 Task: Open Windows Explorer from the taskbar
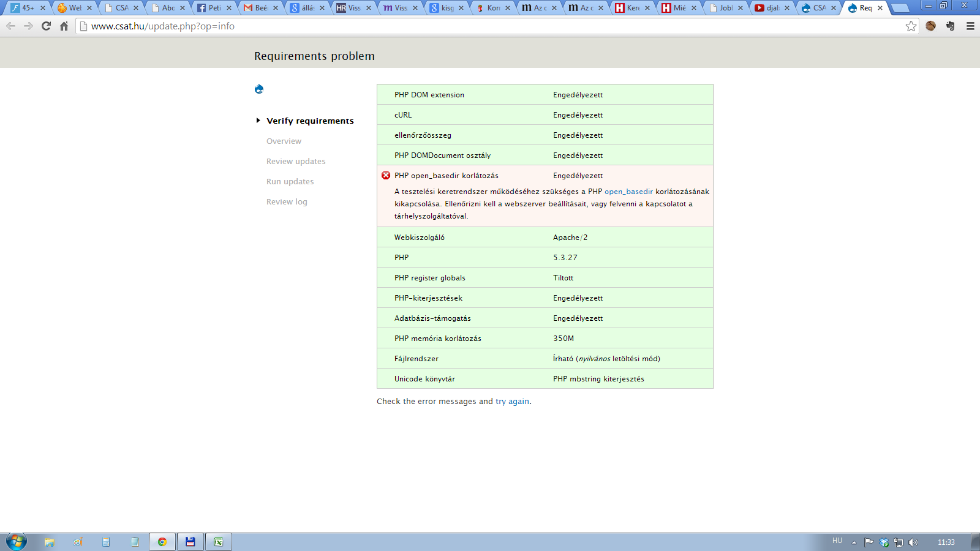[x=50, y=542]
